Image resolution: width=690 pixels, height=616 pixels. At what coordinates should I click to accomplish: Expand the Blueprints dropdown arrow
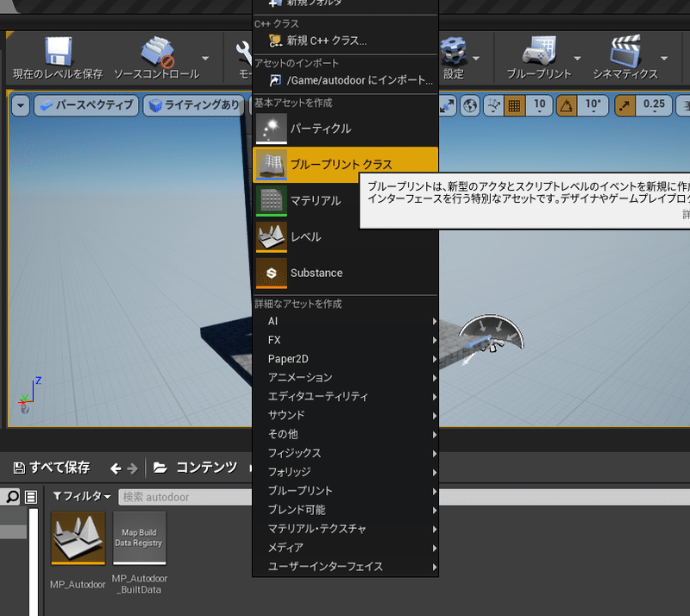click(x=577, y=58)
